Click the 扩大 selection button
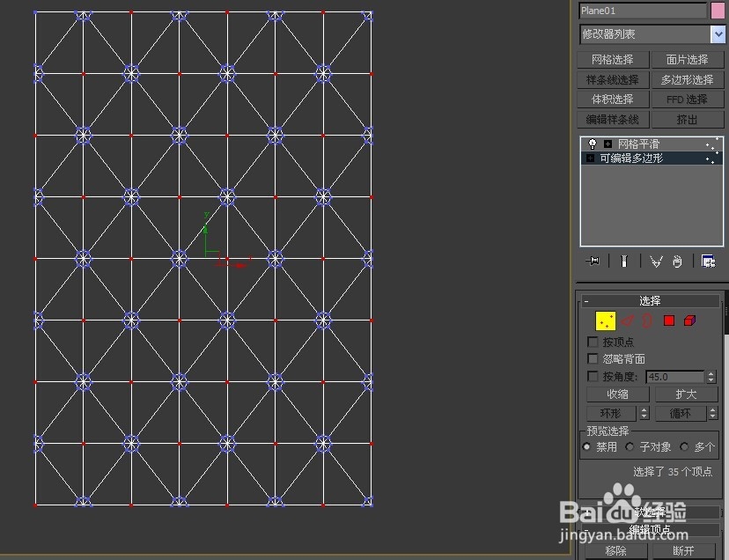729x560 pixels. (686, 394)
